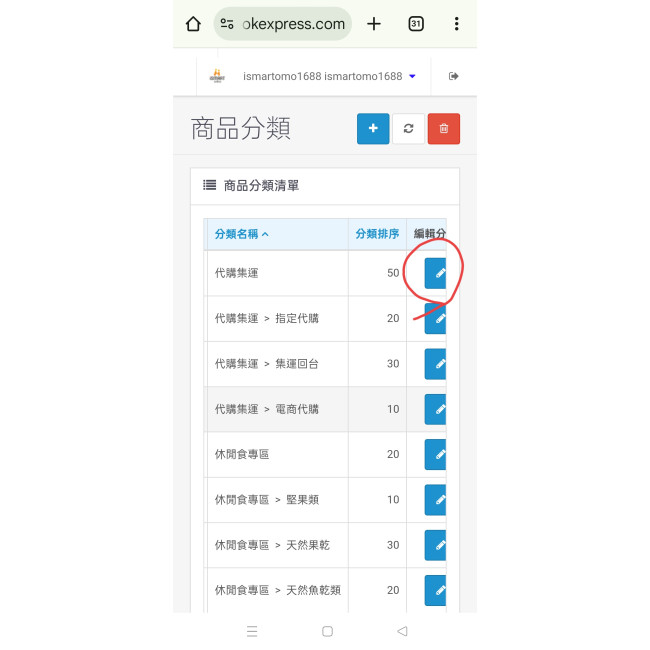The width and height of the screenshot is (650, 650).
Task: Edit the 堅果類 subcategory pencil icon
Action: [x=437, y=499]
